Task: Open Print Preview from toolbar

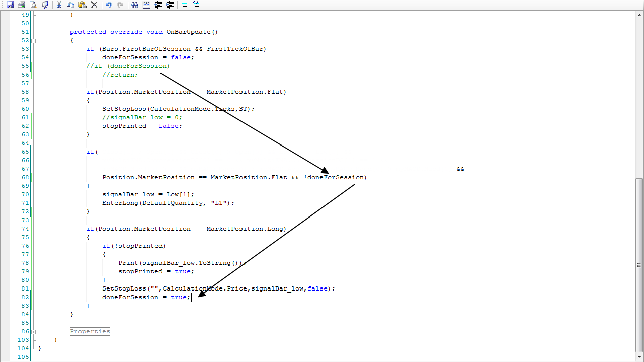Action: (33, 5)
